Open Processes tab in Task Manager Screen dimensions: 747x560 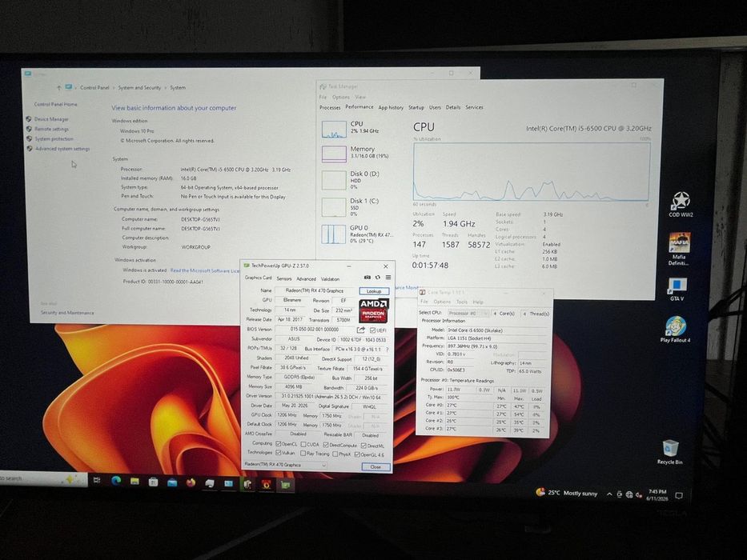pyautogui.click(x=330, y=108)
